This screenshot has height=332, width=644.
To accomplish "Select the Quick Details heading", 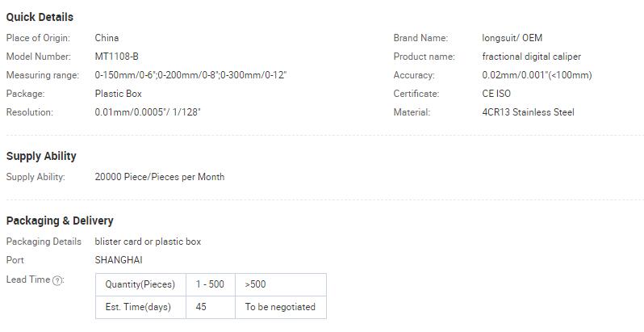I will [40, 17].
